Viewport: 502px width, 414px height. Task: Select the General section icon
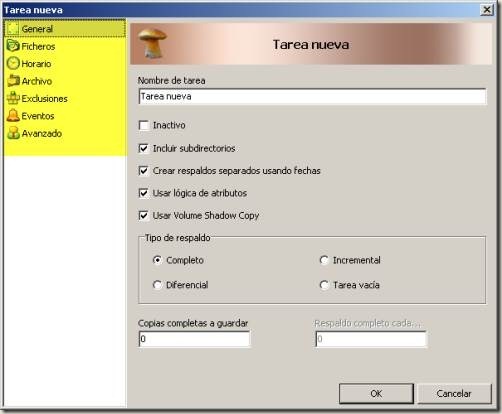pos(13,29)
